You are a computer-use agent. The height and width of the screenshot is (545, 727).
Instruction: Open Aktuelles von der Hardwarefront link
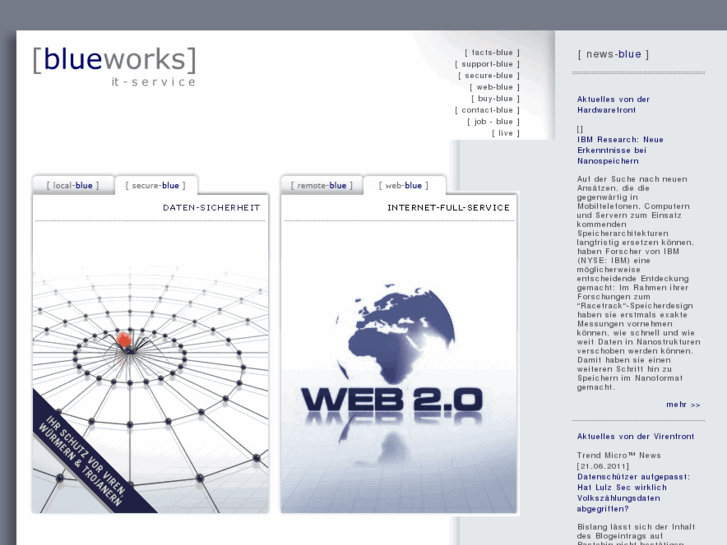coord(613,105)
